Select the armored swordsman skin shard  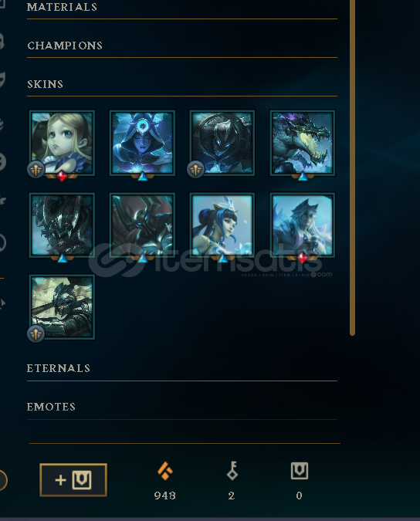pos(62,306)
